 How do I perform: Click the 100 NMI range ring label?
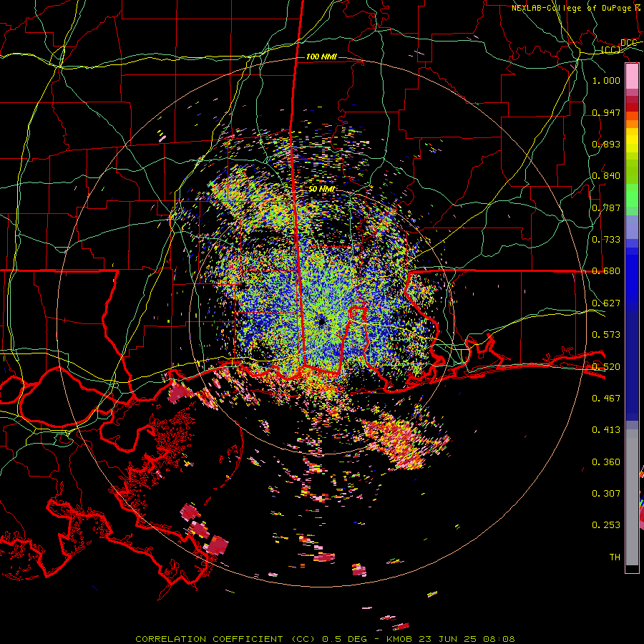(x=321, y=57)
